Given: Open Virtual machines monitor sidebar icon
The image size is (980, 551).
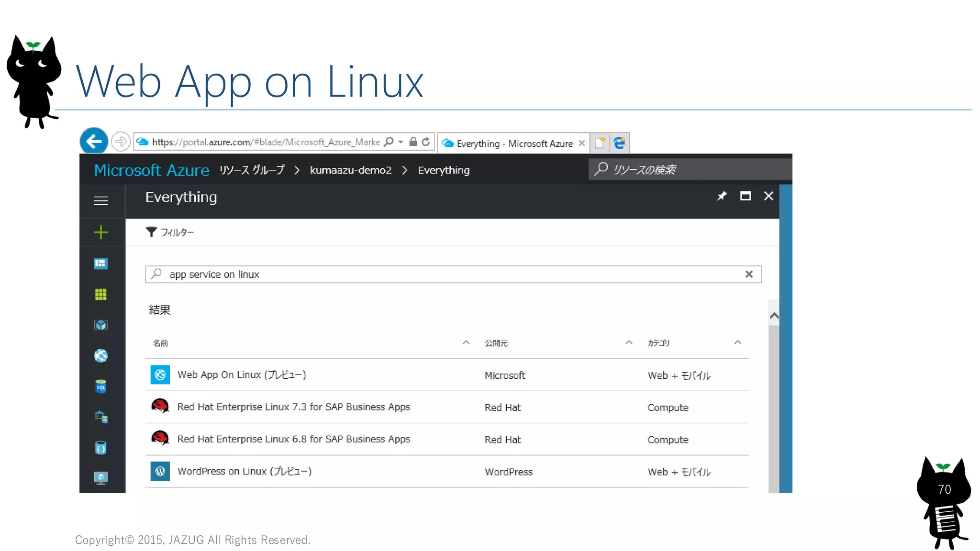Looking at the screenshot, I should [101, 478].
